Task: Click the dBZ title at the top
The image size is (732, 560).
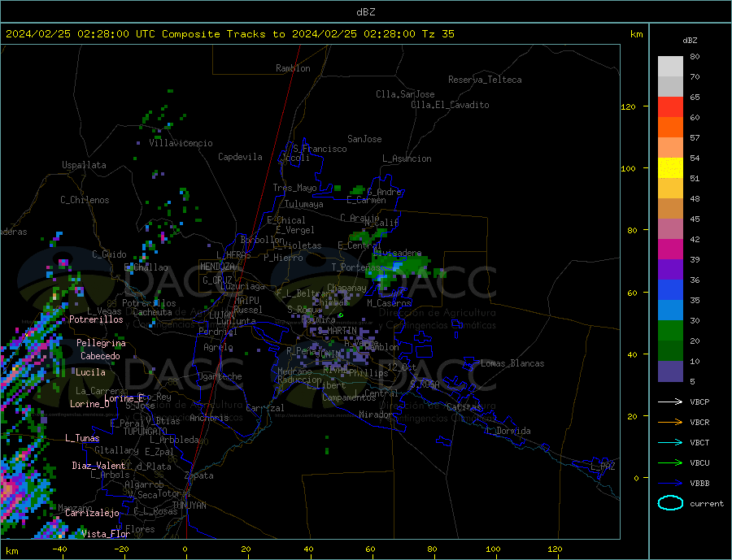Action: (x=365, y=12)
